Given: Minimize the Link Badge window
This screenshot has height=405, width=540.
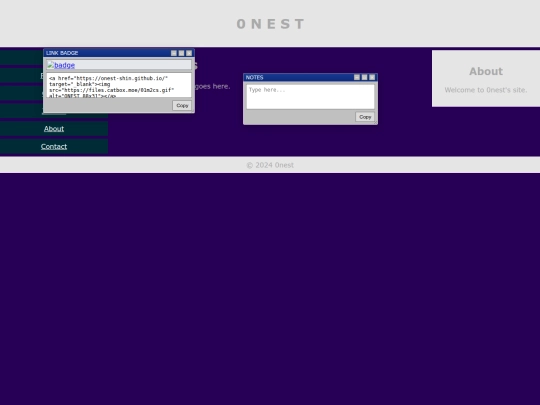Looking at the screenshot, I should coord(174,53).
